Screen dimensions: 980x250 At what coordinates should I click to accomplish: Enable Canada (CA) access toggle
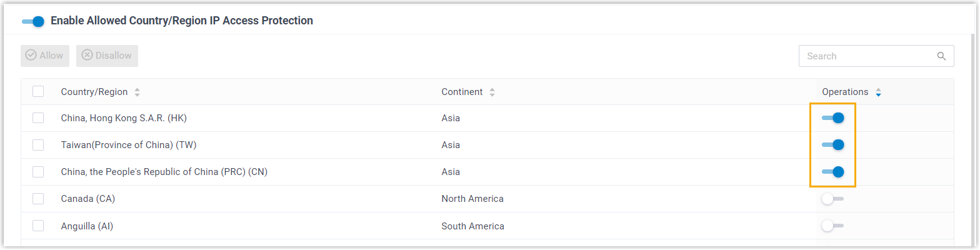832,199
